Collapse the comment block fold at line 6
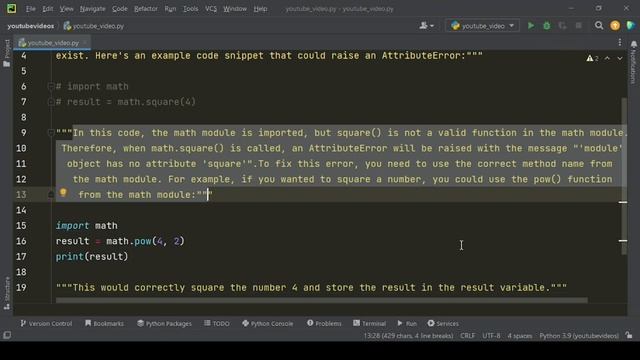 click(51, 86)
